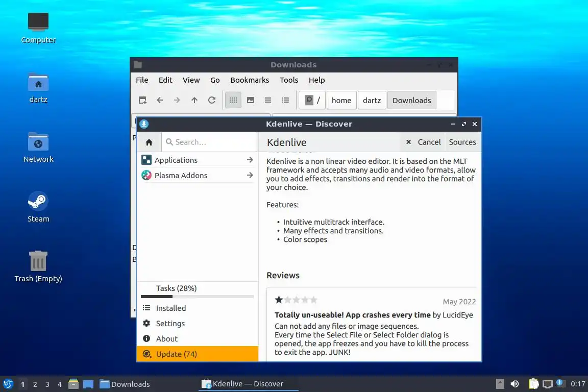
Task: Click the Applications category icon
Action: click(x=146, y=160)
